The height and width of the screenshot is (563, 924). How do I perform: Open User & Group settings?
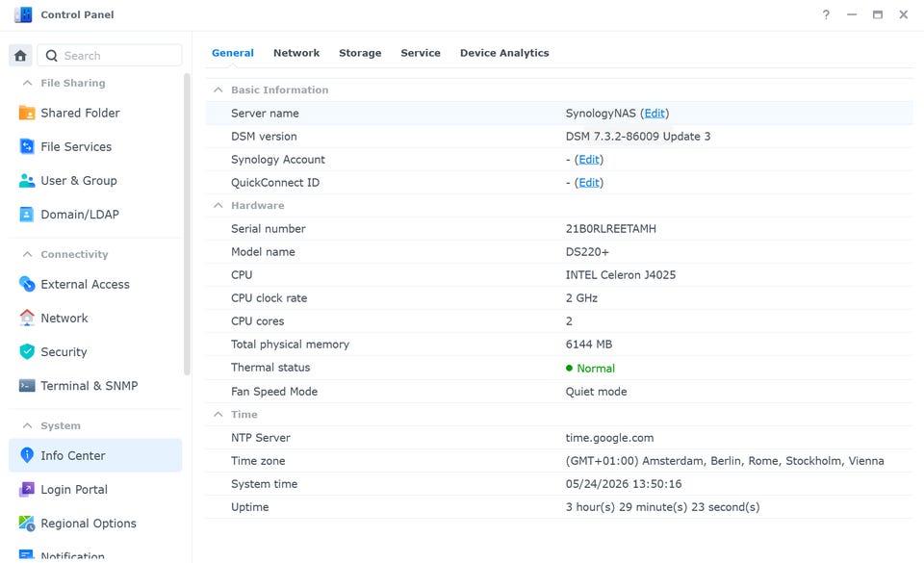pyautogui.click(x=79, y=180)
